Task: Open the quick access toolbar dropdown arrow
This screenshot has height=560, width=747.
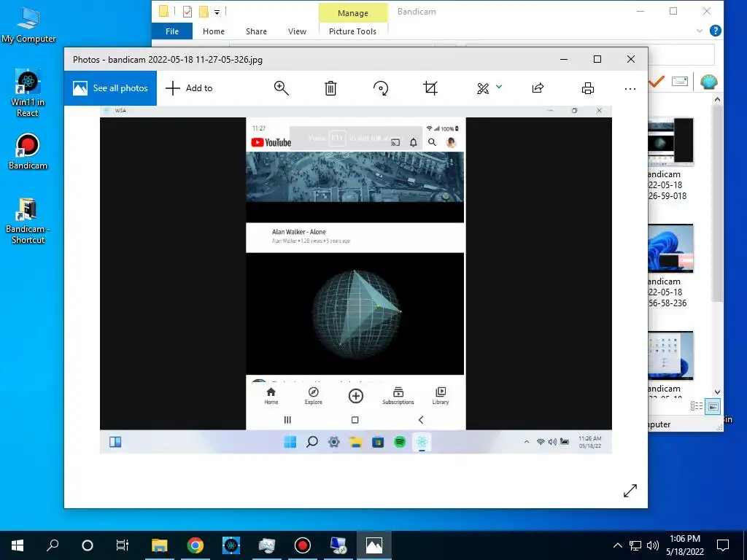Action: 217,12
